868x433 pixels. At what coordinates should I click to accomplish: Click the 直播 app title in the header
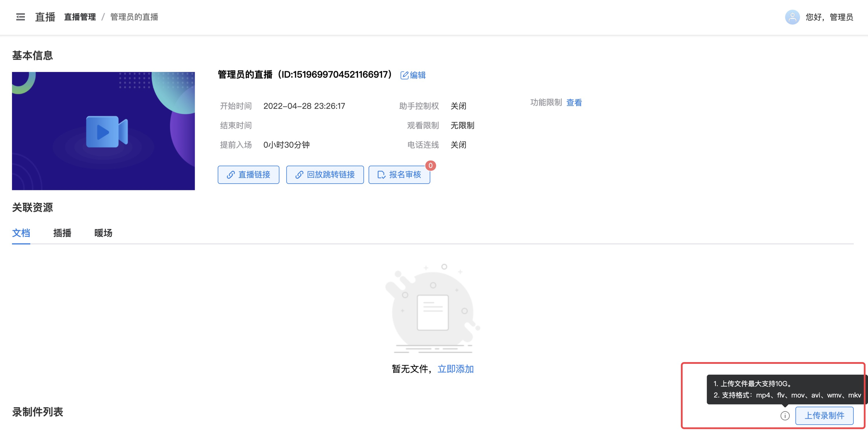pyautogui.click(x=45, y=17)
